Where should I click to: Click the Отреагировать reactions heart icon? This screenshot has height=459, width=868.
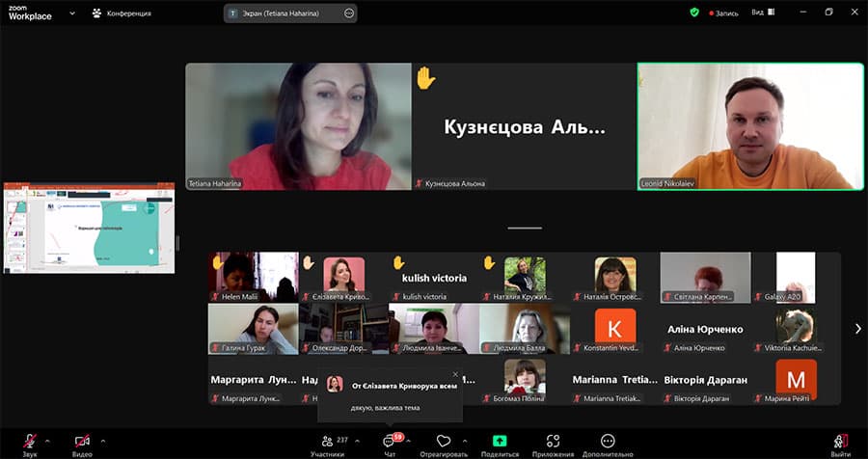(x=444, y=442)
